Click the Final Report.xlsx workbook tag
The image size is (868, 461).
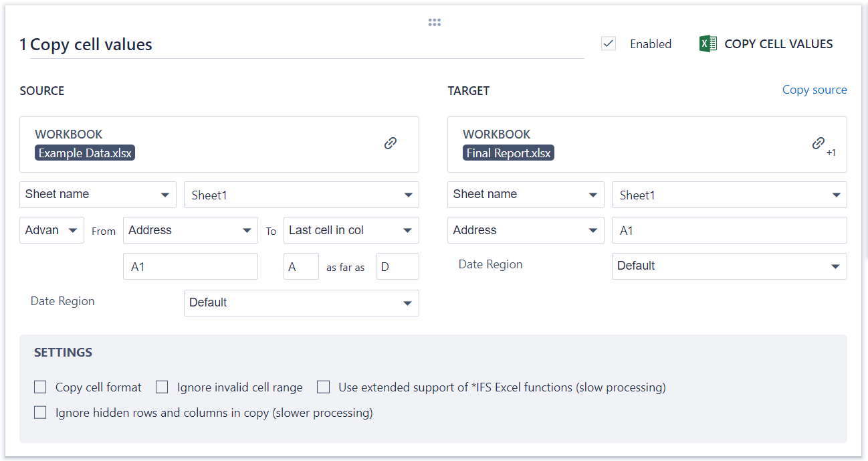point(508,153)
